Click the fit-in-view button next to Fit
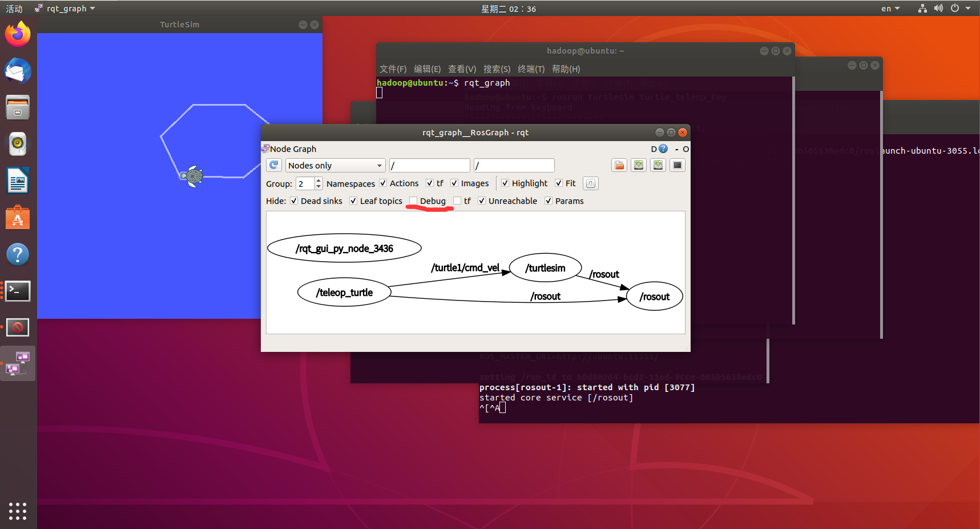The height and width of the screenshot is (529, 980). pyautogui.click(x=591, y=183)
